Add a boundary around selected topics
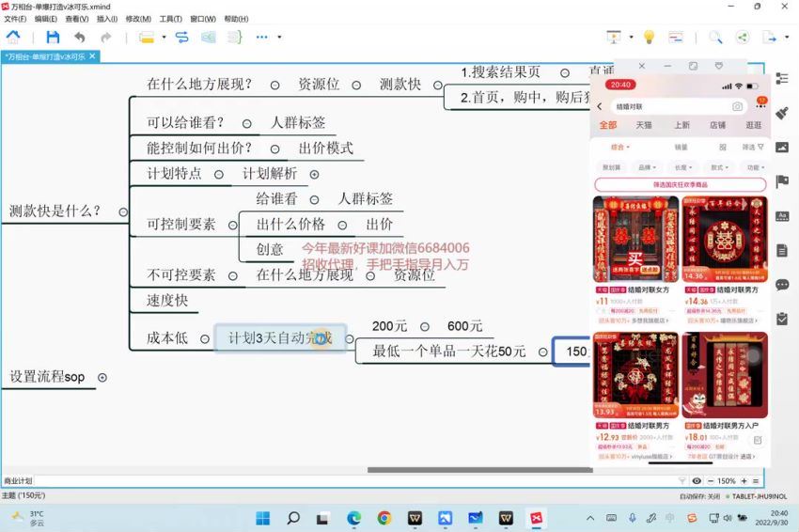 pyautogui.click(x=209, y=37)
